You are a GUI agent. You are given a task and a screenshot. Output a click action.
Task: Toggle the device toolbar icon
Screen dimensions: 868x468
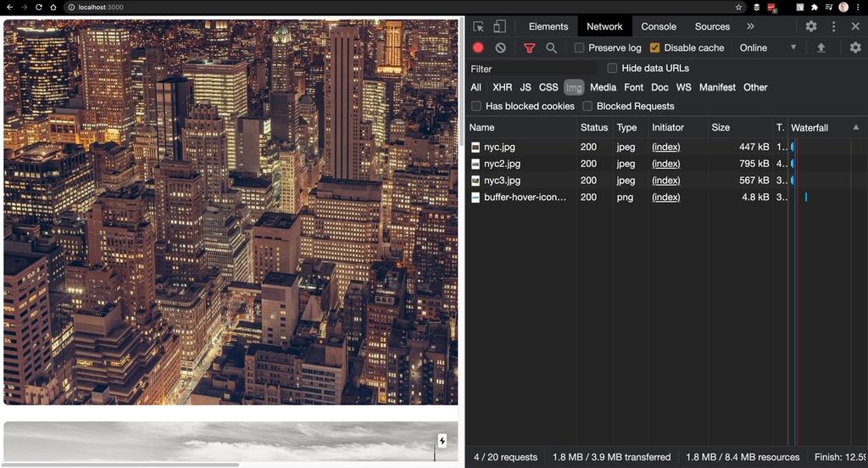coord(500,26)
